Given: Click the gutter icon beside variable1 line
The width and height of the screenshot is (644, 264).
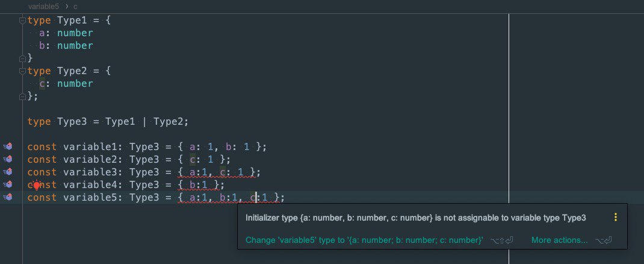Looking at the screenshot, I should coord(8,146).
